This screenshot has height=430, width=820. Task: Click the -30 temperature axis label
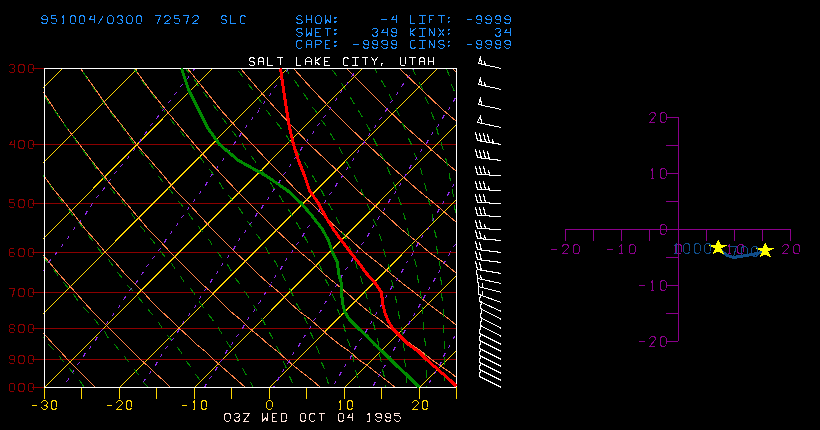(x=42, y=404)
